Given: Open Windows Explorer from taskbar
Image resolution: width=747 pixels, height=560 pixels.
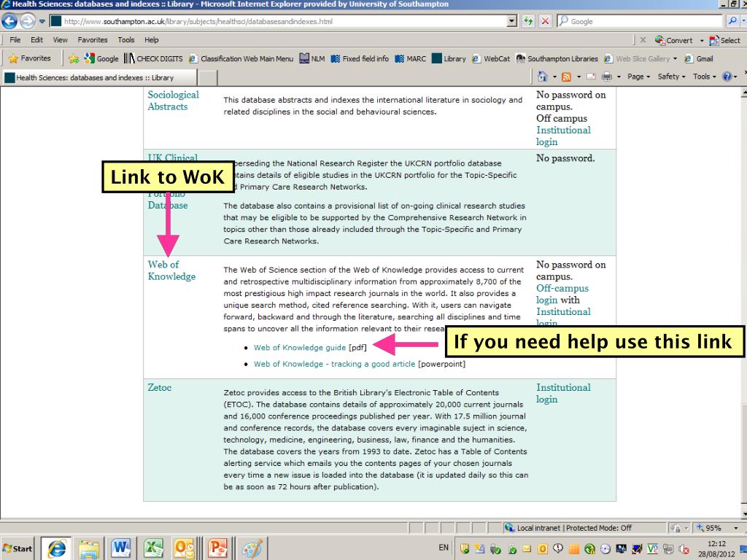Looking at the screenshot, I should pos(88,548).
